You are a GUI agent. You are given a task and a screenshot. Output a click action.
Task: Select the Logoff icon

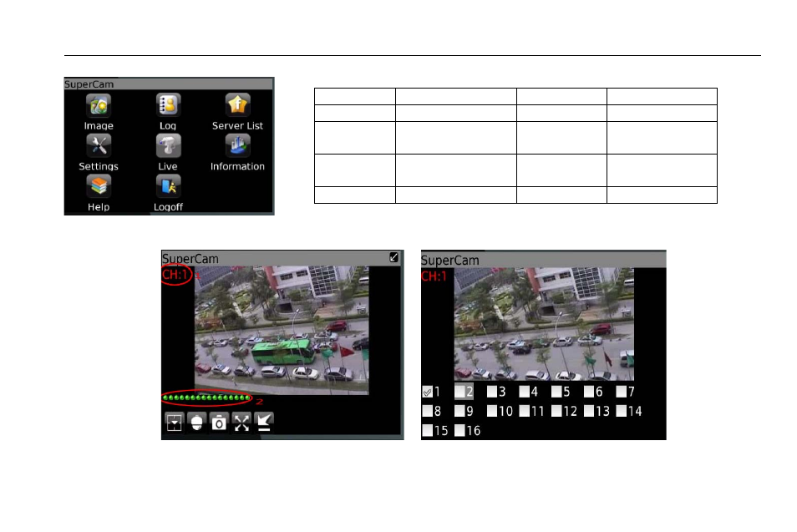168,186
